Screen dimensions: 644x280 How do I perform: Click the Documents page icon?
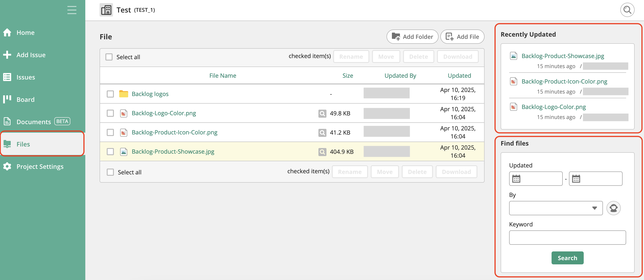[x=7, y=121]
